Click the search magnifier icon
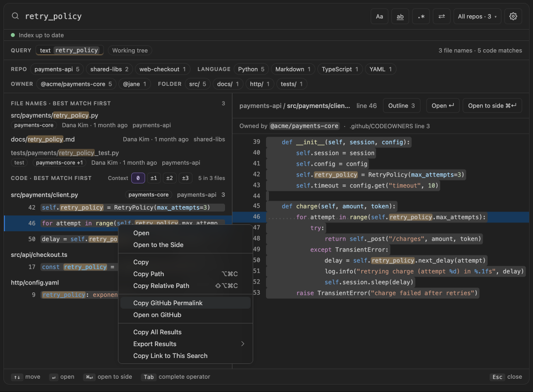Image resolution: width=533 pixels, height=392 pixels. coord(15,16)
